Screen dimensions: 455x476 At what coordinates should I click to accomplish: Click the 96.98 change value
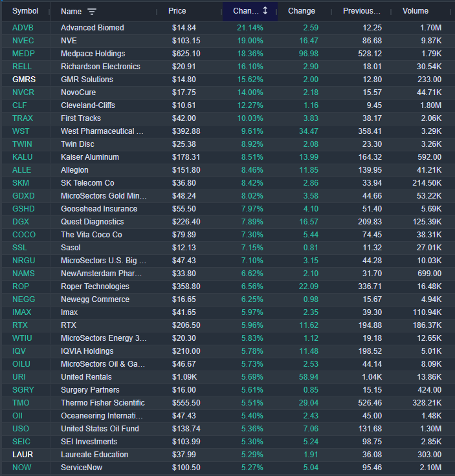[x=309, y=54]
